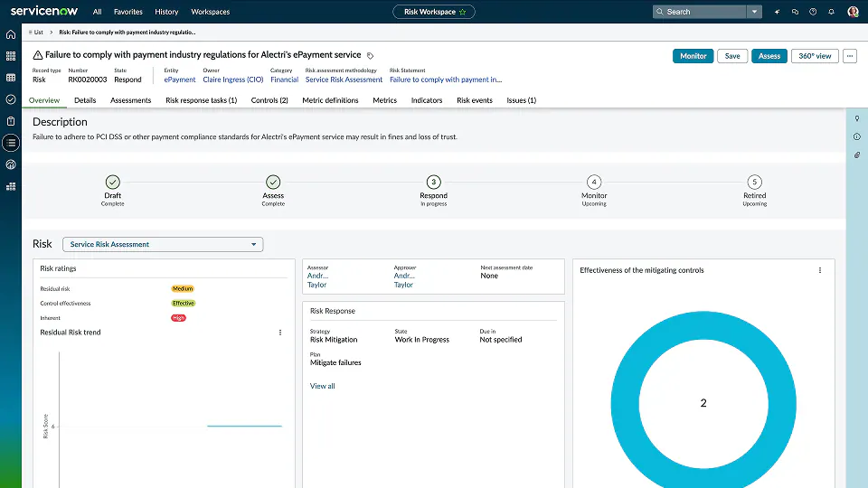Open the dashboard gauge sidebar icon
Image resolution: width=868 pixels, height=488 pixels.
click(x=11, y=164)
